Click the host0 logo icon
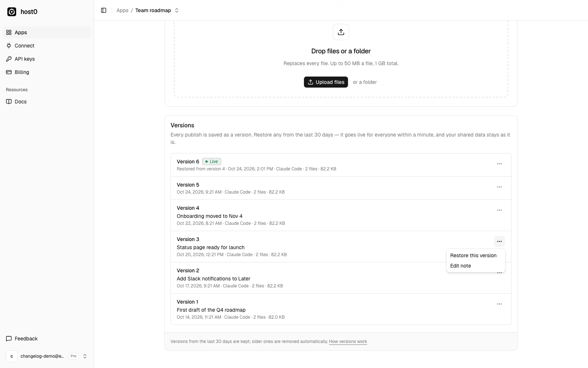 pyautogui.click(x=12, y=12)
